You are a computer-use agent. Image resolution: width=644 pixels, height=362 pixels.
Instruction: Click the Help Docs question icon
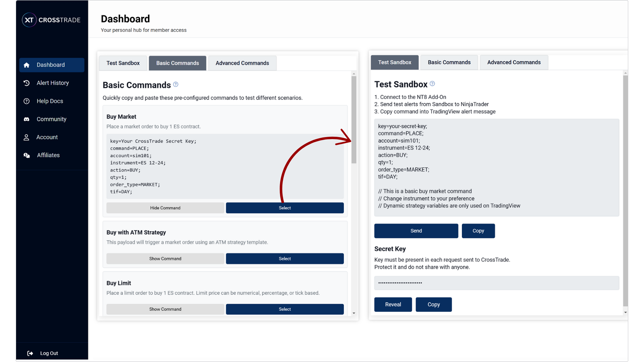click(x=26, y=101)
